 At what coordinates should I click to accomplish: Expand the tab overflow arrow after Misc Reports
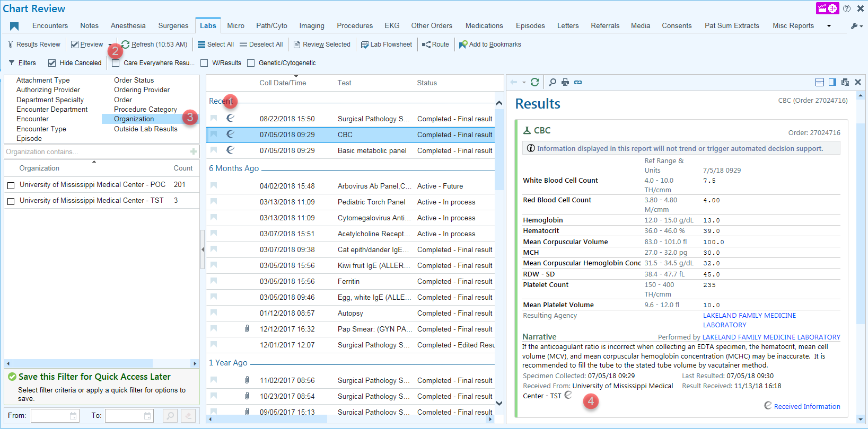click(x=829, y=26)
